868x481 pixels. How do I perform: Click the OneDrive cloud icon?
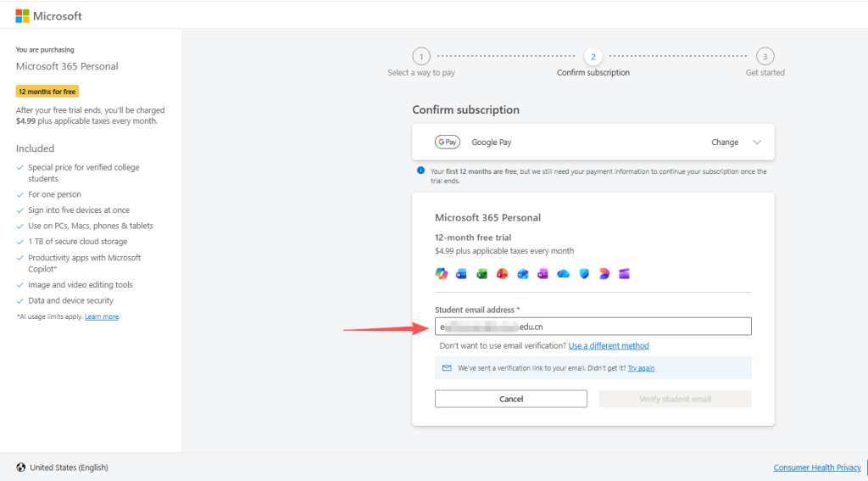pos(563,273)
